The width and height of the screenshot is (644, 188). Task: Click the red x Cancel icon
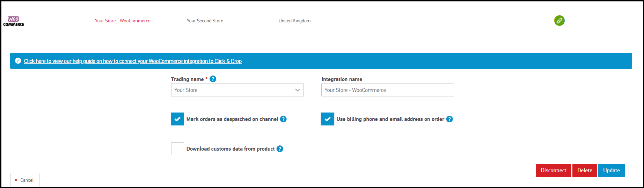click(x=16, y=180)
